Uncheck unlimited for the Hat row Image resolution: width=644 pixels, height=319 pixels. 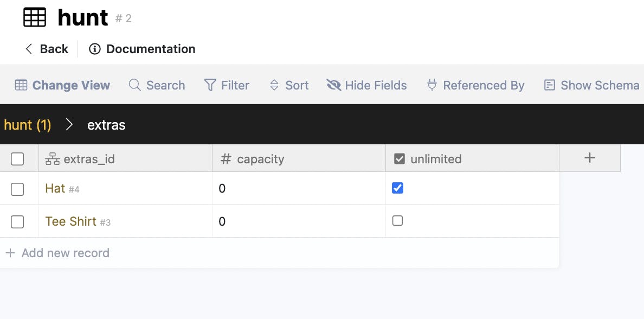pos(397,188)
